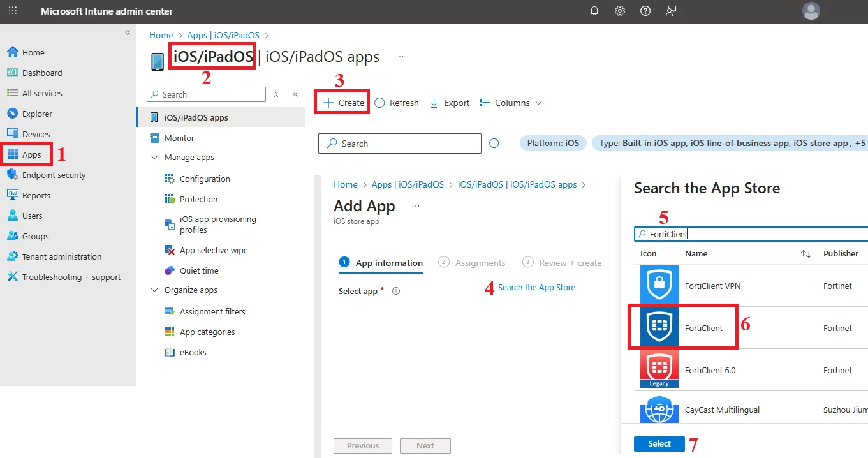868x458 pixels.
Task: Click iOS/iPadOS | iOS/iPadOS apps breadcrumb link
Action: click(517, 184)
